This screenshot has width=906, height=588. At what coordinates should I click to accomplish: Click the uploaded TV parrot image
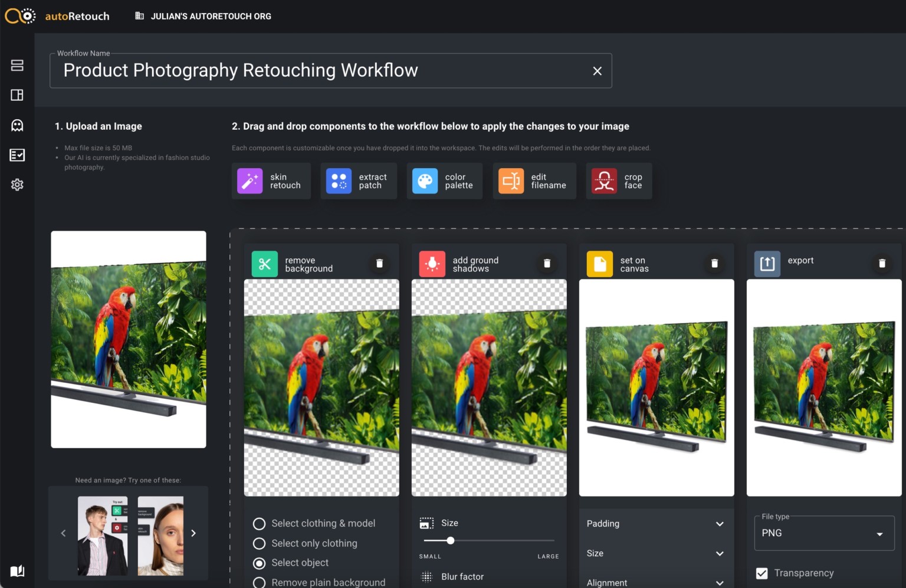click(129, 339)
